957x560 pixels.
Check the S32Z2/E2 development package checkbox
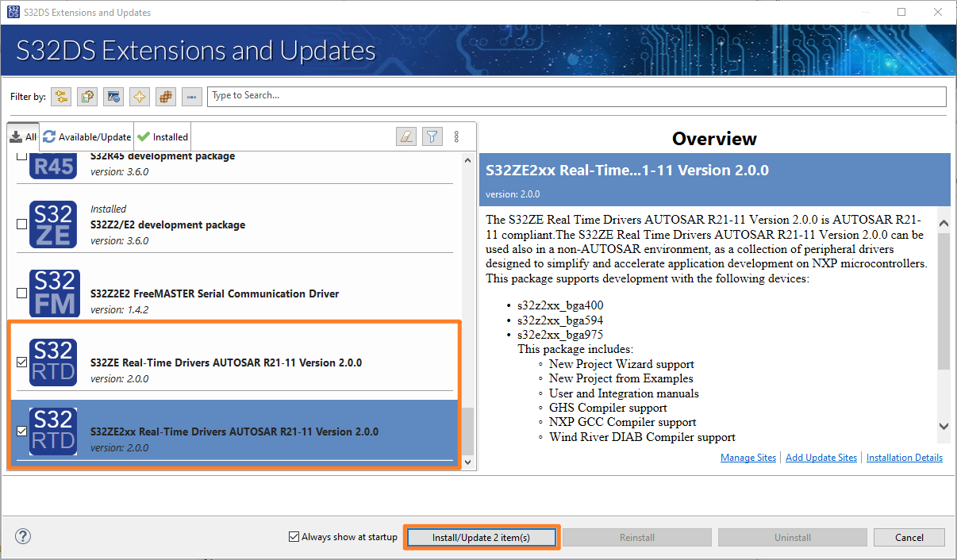[21, 224]
